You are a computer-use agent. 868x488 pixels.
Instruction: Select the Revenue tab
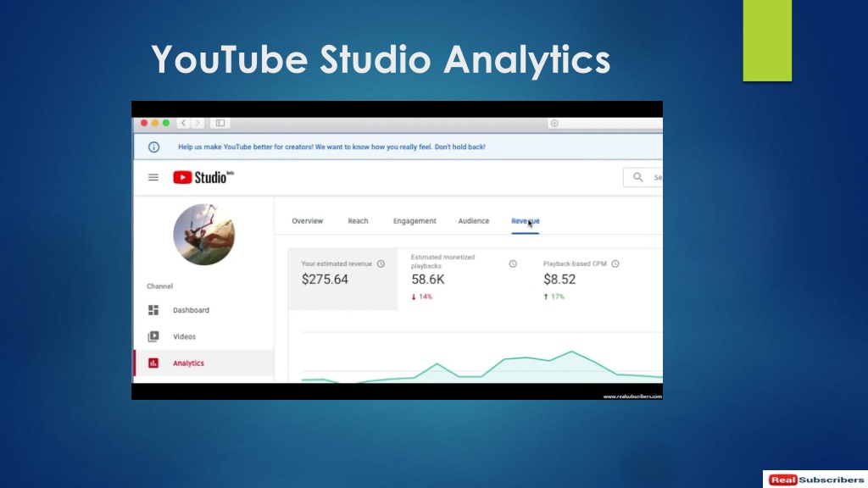click(x=526, y=221)
